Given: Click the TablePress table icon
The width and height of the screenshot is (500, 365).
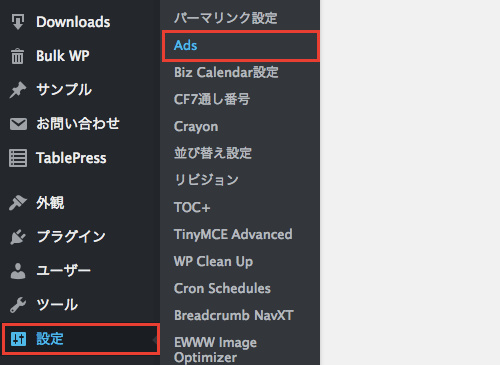Looking at the screenshot, I should pos(18,158).
